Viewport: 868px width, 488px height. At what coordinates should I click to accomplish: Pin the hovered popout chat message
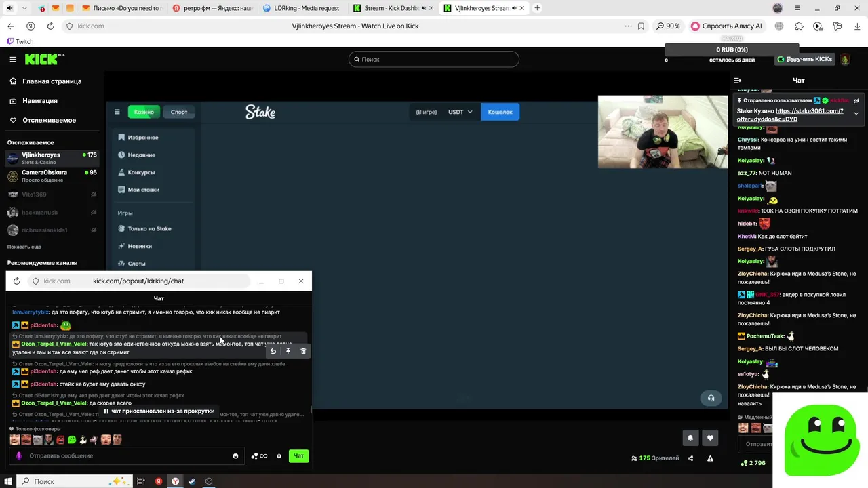point(288,351)
